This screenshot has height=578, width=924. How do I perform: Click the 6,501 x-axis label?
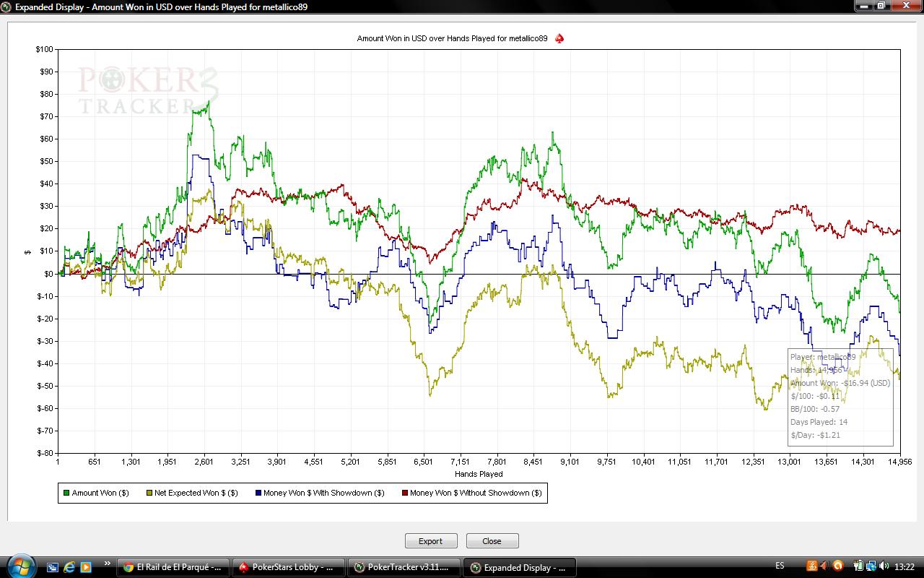pyautogui.click(x=424, y=462)
